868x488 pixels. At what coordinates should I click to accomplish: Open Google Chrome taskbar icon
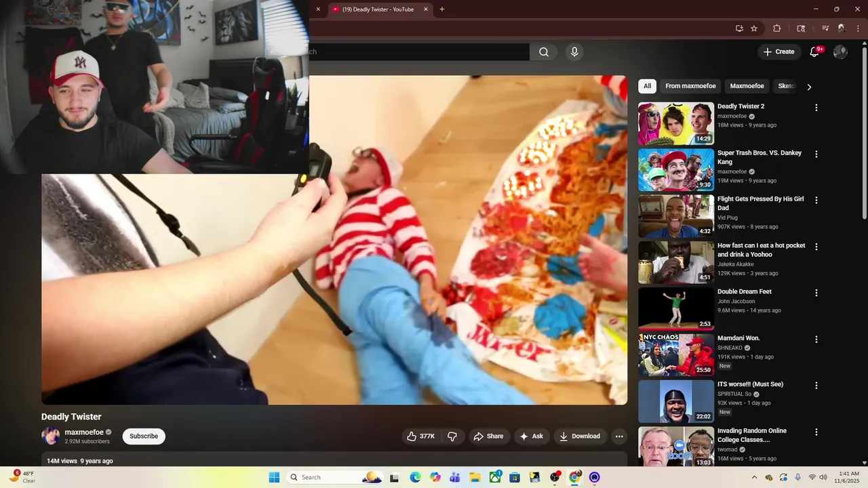pos(574,477)
